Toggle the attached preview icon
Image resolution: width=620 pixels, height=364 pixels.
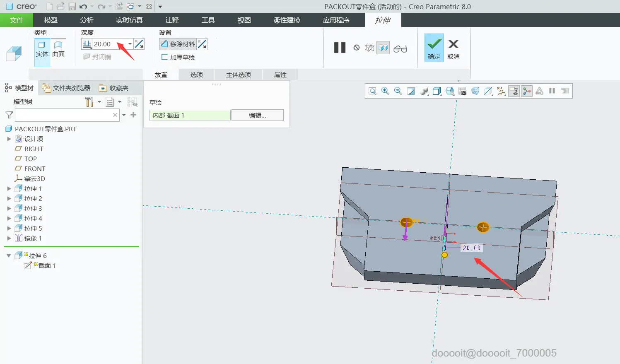[383, 48]
